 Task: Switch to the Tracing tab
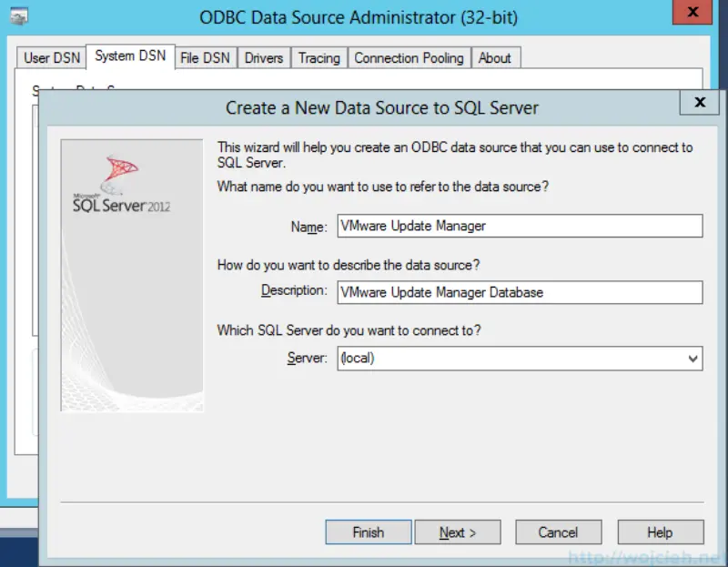[319, 57]
